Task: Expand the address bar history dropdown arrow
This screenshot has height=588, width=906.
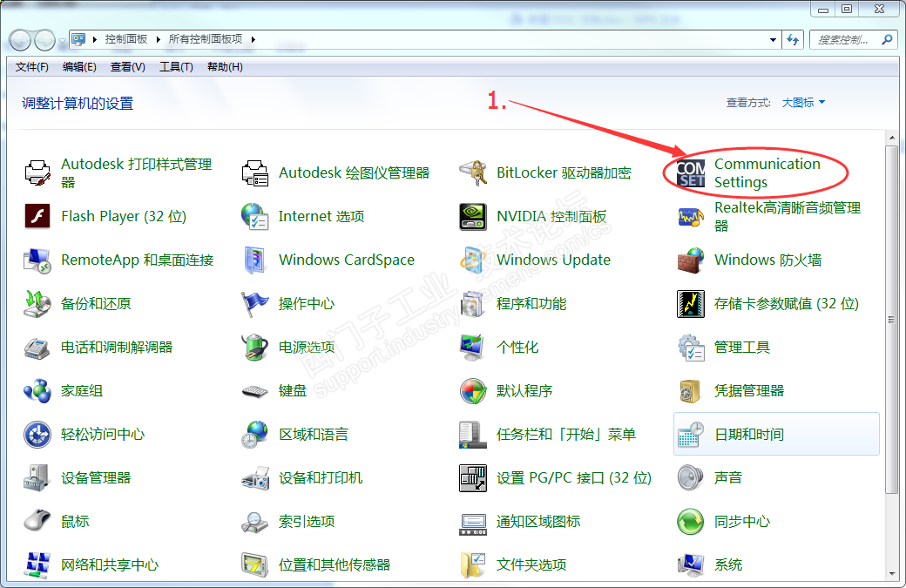Action: click(x=773, y=40)
